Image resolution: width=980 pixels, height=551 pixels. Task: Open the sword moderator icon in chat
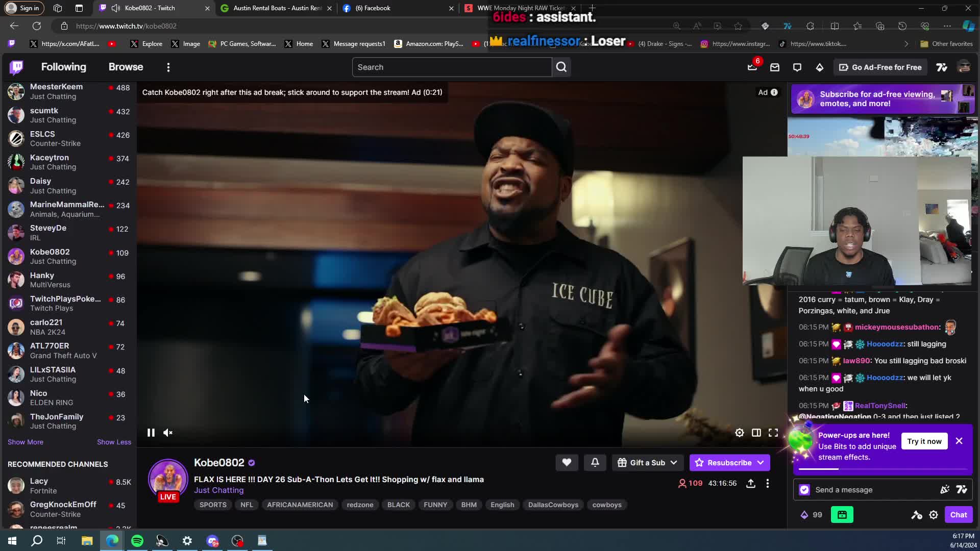917,515
